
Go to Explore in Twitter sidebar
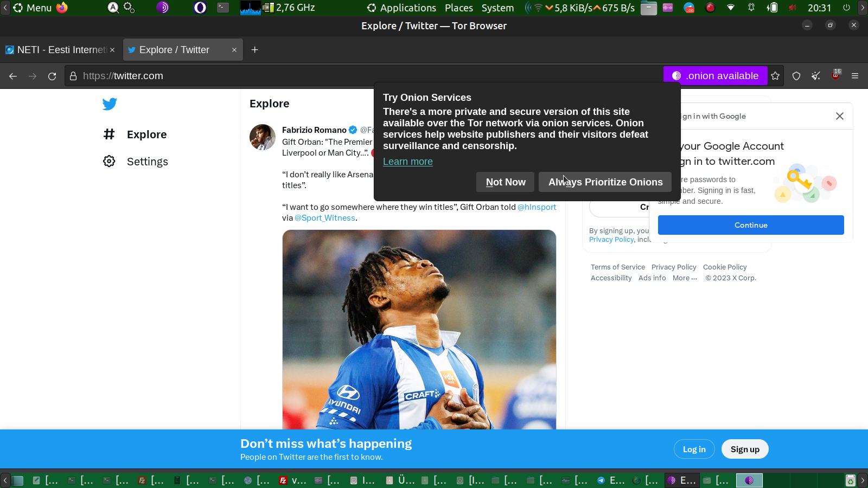[x=135, y=134]
